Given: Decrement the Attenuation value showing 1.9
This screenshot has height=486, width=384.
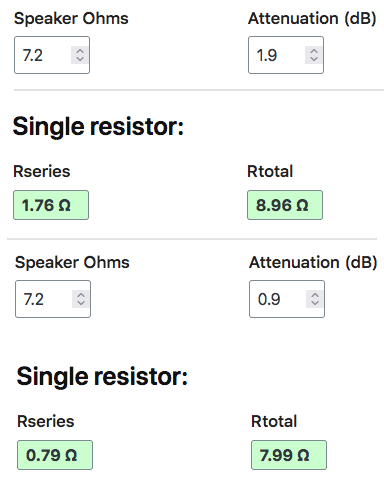Looking at the screenshot, I should (x=314, y=59).
